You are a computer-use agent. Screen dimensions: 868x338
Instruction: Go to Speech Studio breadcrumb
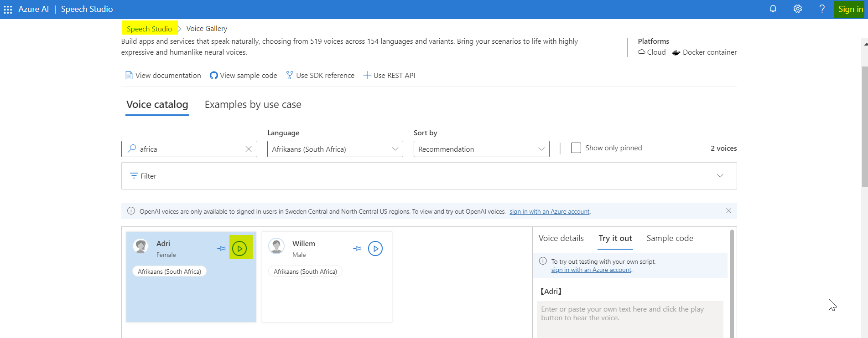(149, 29)
